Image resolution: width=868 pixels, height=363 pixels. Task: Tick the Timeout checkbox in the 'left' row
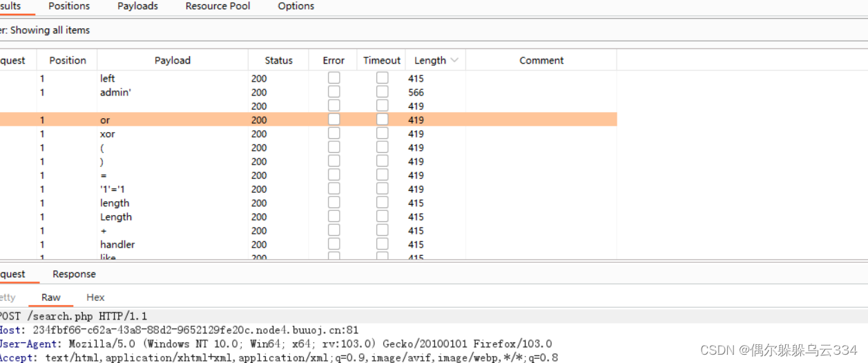382,78
